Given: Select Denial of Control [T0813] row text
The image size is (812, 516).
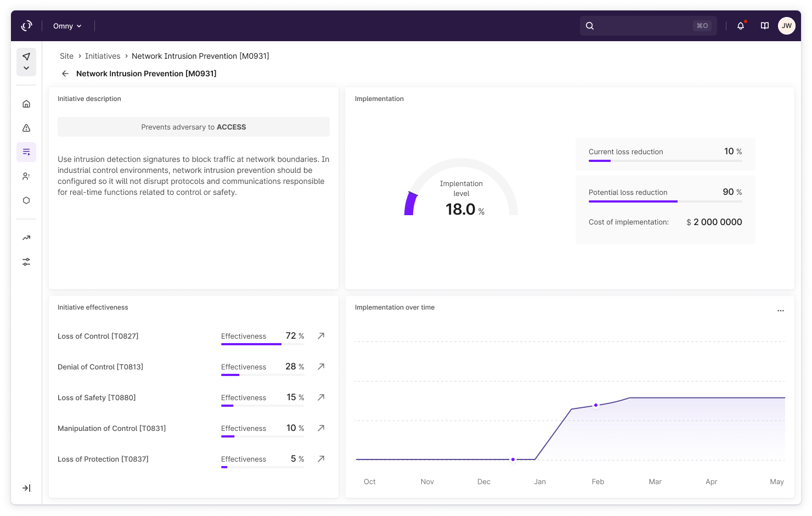Looking at the screenshot, I should pos(100,367).
